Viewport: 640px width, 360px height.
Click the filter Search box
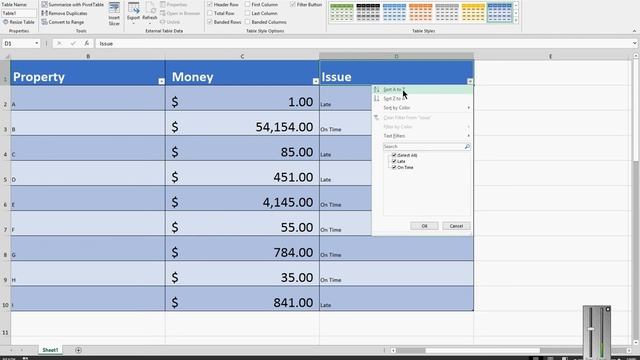[x=423, y=146]
